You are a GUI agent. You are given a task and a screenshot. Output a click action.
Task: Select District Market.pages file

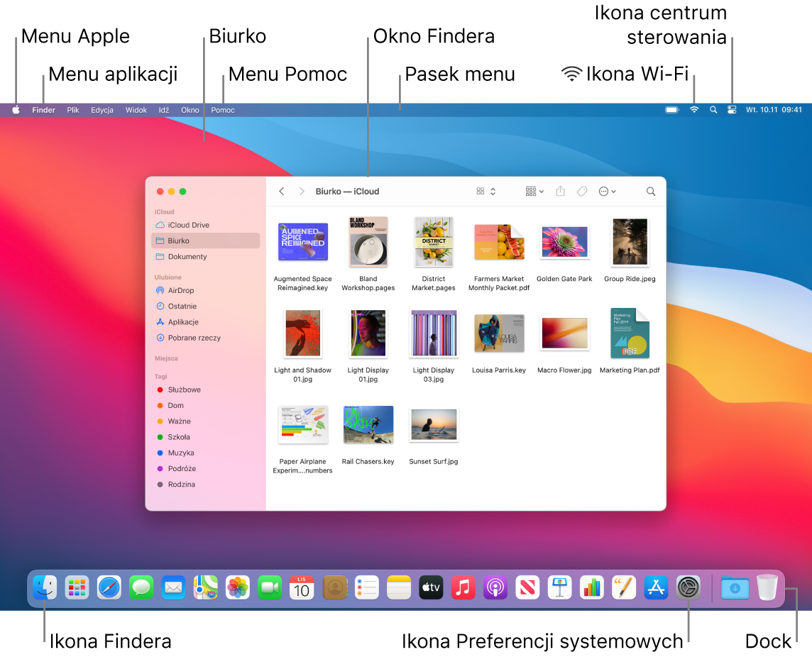434,242
